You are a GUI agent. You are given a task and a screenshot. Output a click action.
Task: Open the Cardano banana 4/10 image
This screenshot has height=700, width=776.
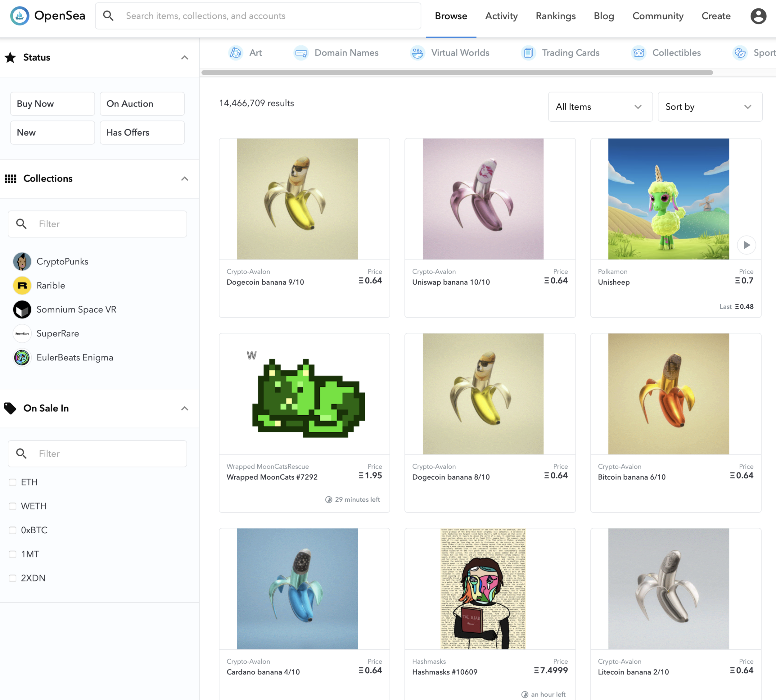[x=297, y=589]
